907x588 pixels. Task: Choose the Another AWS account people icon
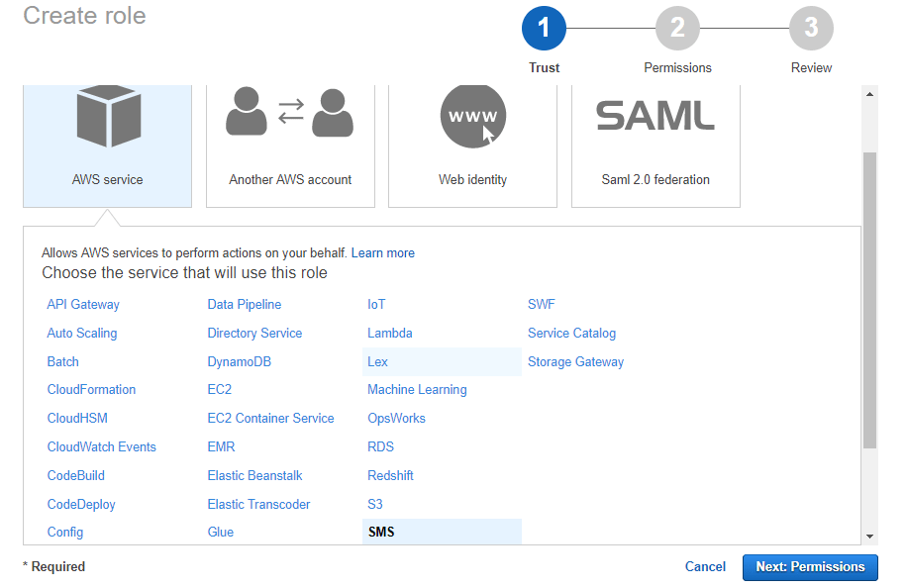[x=290, y=112]
